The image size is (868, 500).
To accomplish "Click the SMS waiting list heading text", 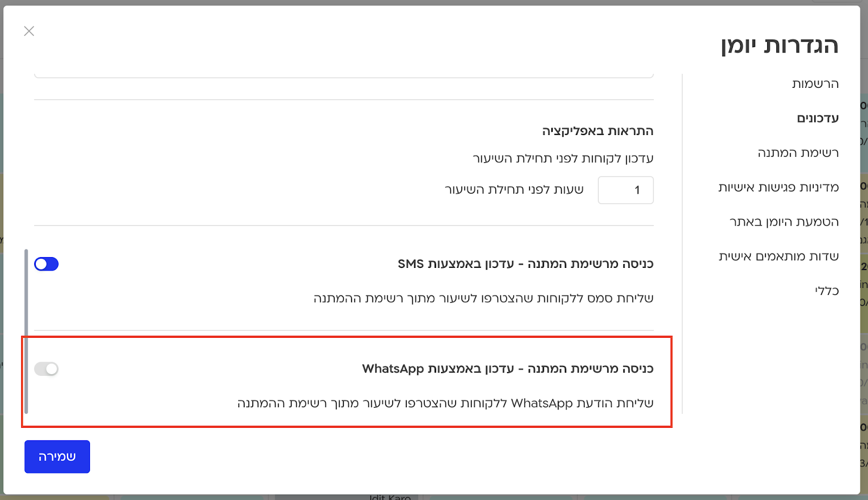I will click(526, 264).
